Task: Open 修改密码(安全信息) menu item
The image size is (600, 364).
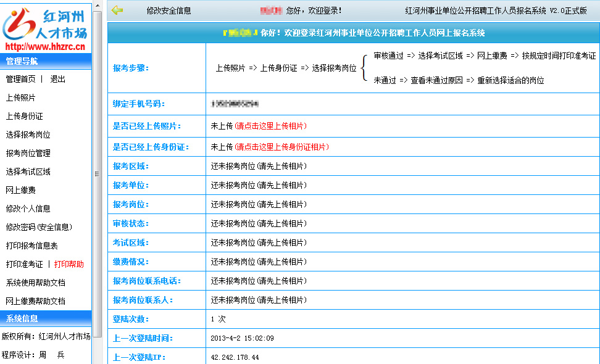Action: pos(39,227)
